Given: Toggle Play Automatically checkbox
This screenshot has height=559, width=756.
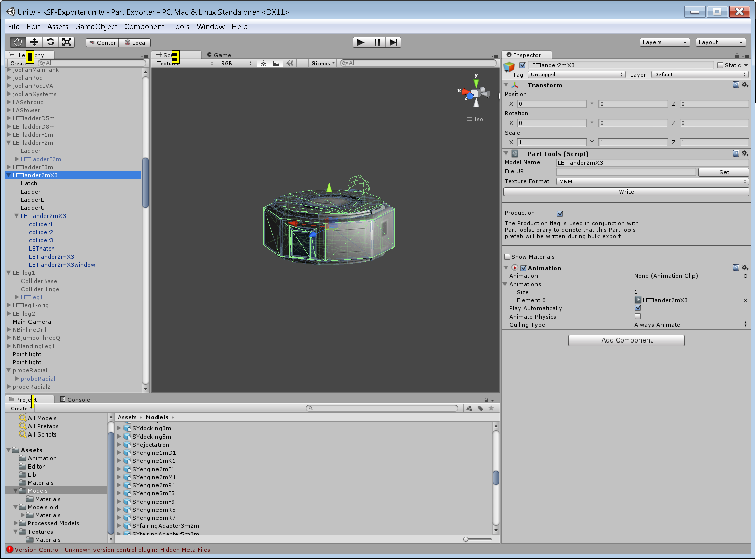Looking at the screenshot, I should click(638, 308).
